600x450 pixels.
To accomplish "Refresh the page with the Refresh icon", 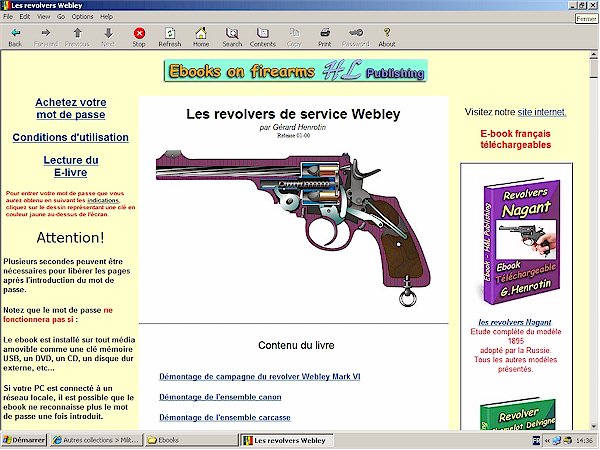I will click(x=170, y=33).
